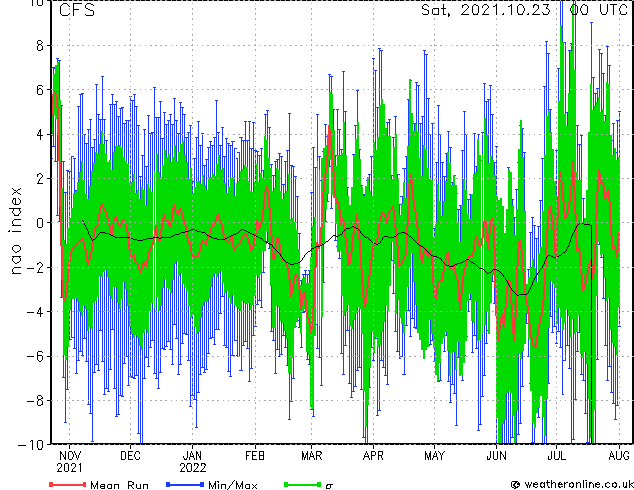Click the y-axis value -2
Screen dimensions: 634x490
click(35, 268)
